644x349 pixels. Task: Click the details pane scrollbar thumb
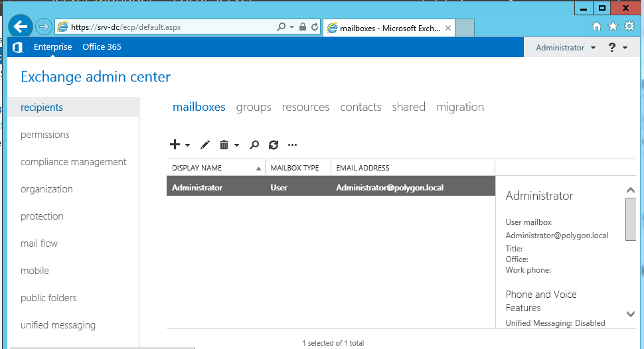click(631, 219)
